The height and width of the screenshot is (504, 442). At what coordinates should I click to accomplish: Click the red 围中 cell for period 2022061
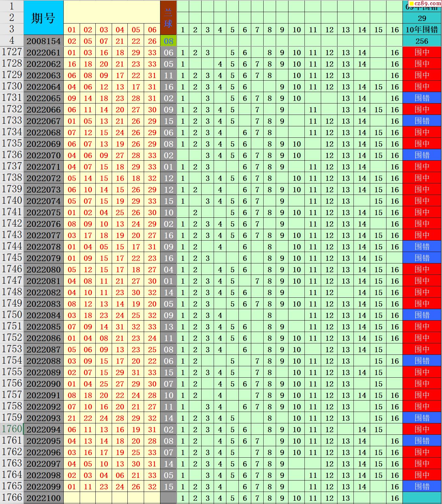pyautogui.click(x=422, y=53)
